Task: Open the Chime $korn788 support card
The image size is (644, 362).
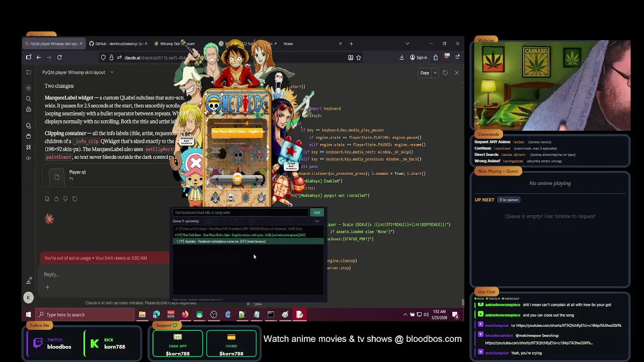Action: click(x=231, y=345)
